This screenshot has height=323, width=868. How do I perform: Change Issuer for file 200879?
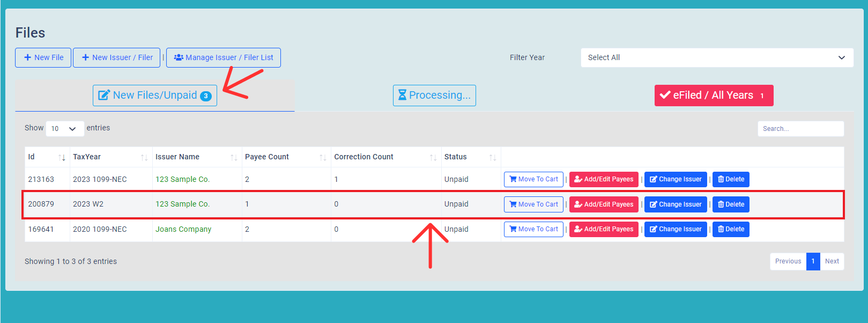(x=676, y=204)
